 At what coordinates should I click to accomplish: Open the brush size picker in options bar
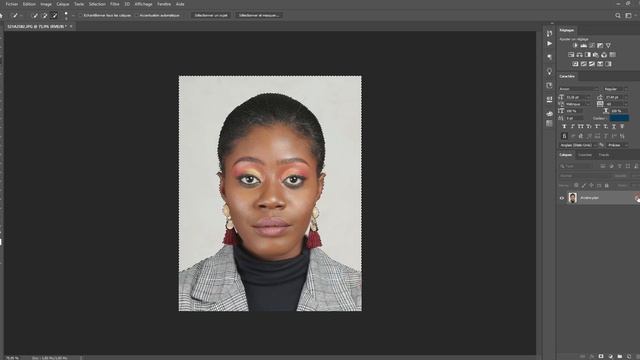coord(66,16)
